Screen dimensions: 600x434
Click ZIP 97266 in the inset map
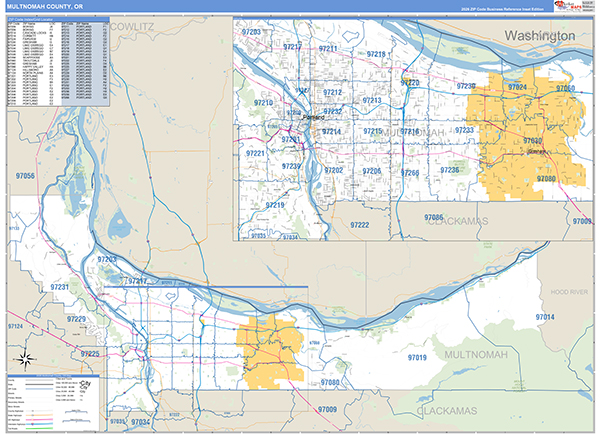(x=410, y=173)
